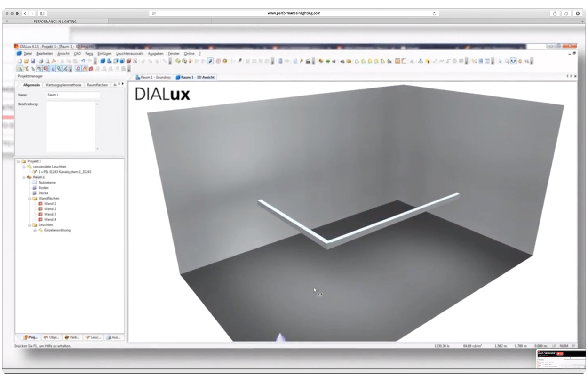Click the Redo arrow icon
The image size is (588, 392).
coord(89,61)
